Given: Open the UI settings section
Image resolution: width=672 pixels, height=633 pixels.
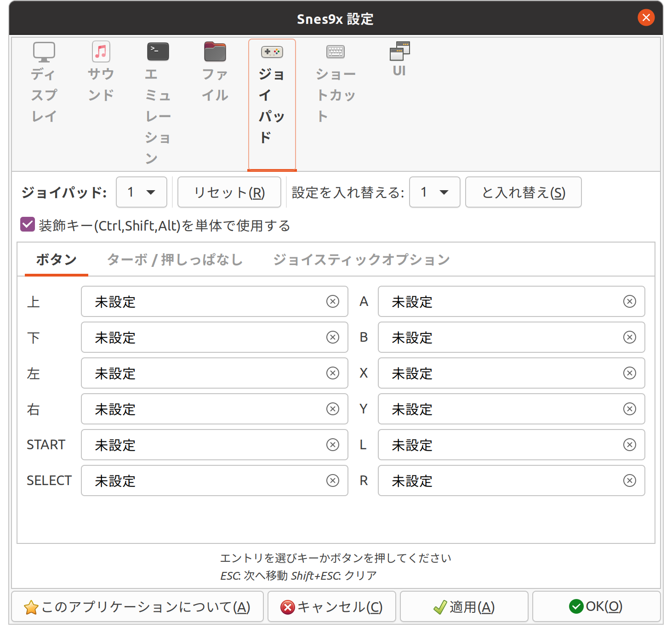Looking at the screenshot, I should point(399,60).
